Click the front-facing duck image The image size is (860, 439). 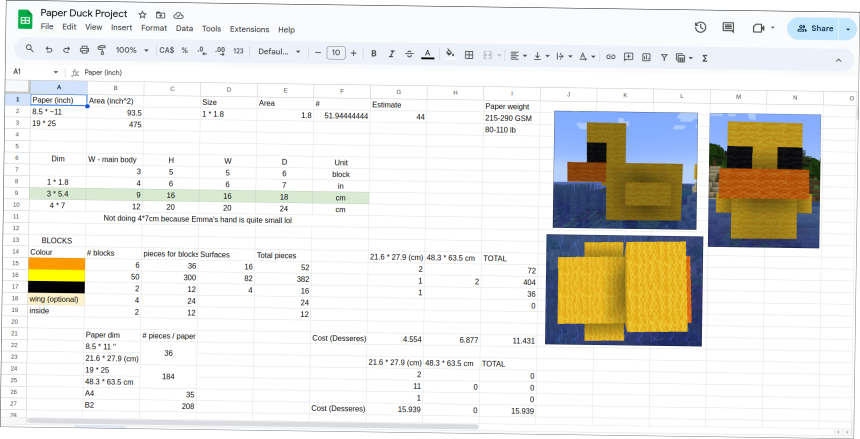tap(766, 180)
